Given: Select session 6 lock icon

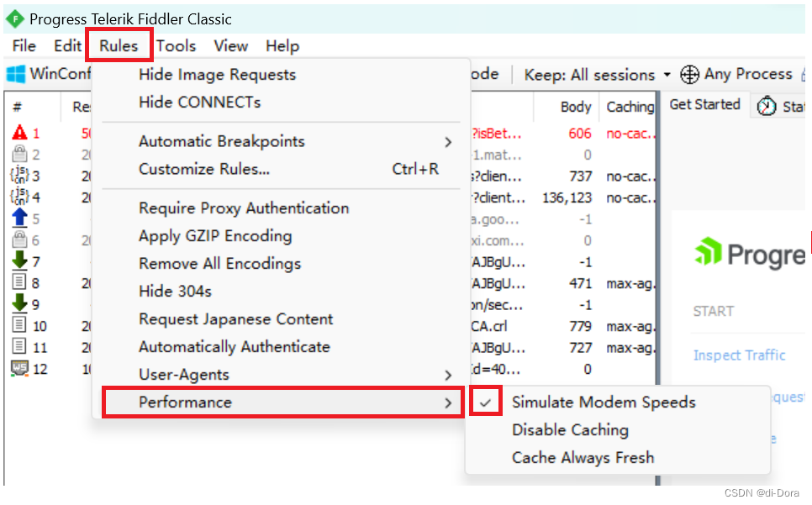Looking at the screenshot, I should pos(19,239).
